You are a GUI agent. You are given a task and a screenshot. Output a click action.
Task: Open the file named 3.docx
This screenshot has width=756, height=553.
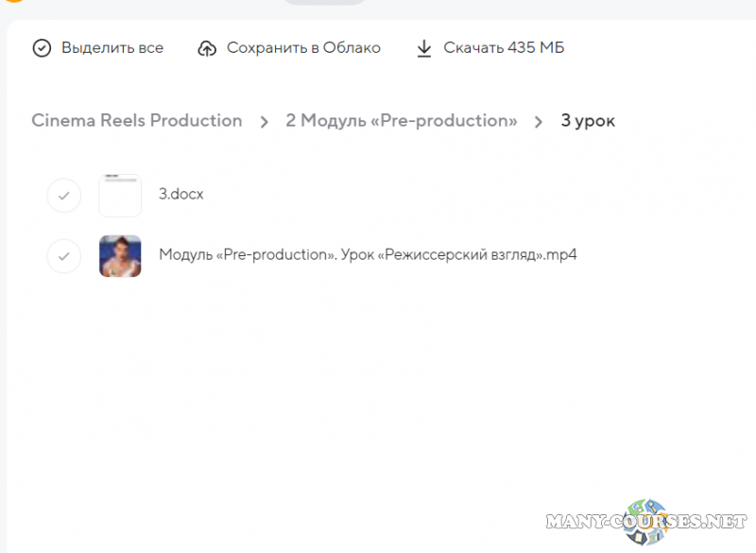pyautogui.click(x=180, y=195)
